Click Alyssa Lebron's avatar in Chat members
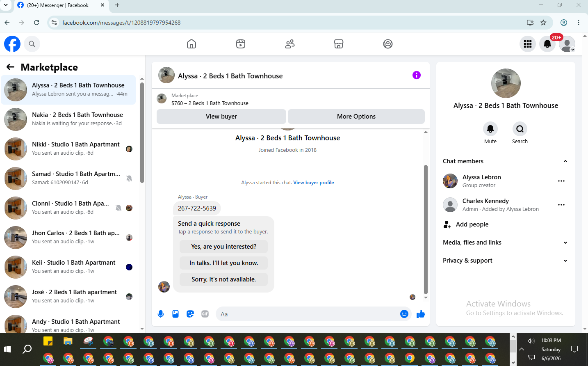This screenshot has width=588, height=366. coord(450,181)
